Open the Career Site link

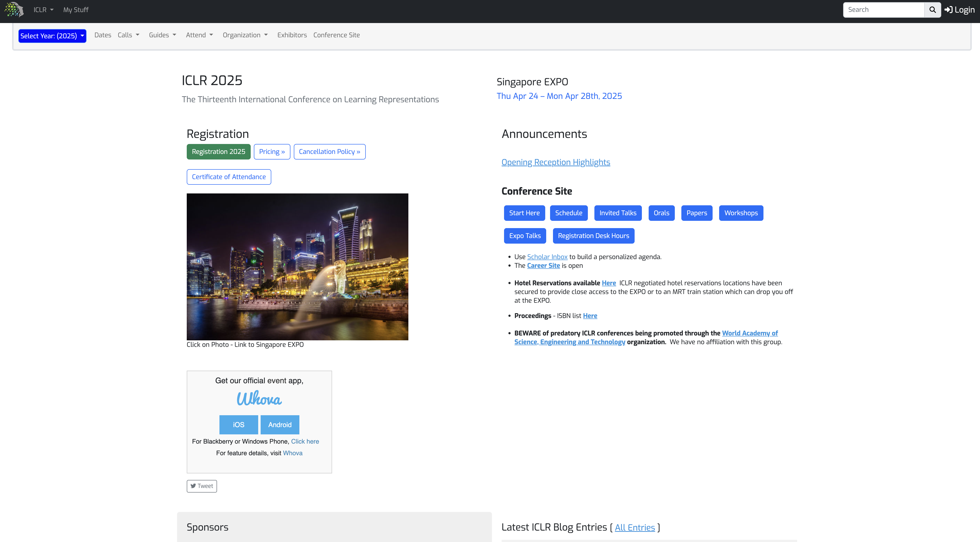point(543,266)
